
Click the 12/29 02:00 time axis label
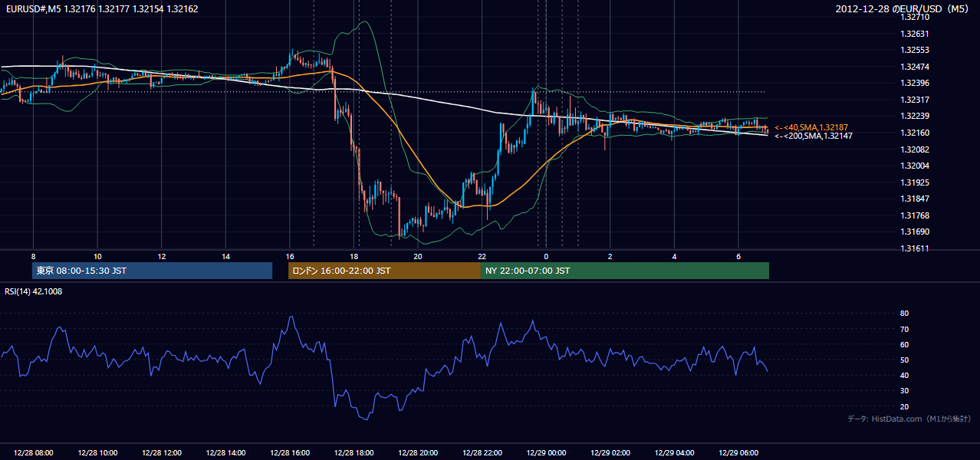pyautogui.click(x=610, y=453)
